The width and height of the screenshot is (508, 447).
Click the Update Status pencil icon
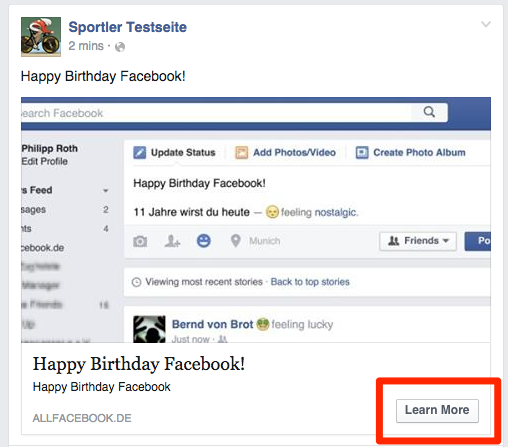coord(139,153)
